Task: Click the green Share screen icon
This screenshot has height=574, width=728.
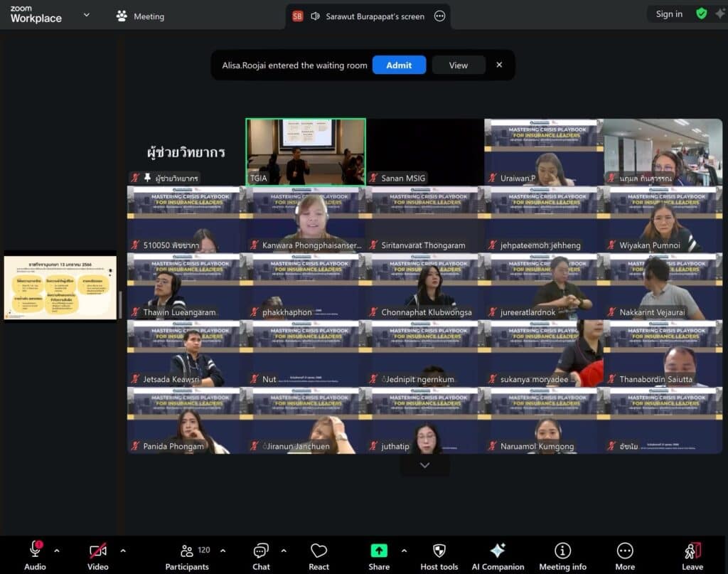Action: click(x=379, y=551)
